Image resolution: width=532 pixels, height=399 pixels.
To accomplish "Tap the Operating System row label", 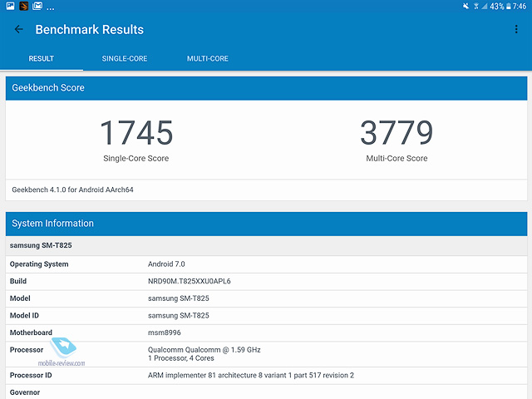I will (39, 264).
